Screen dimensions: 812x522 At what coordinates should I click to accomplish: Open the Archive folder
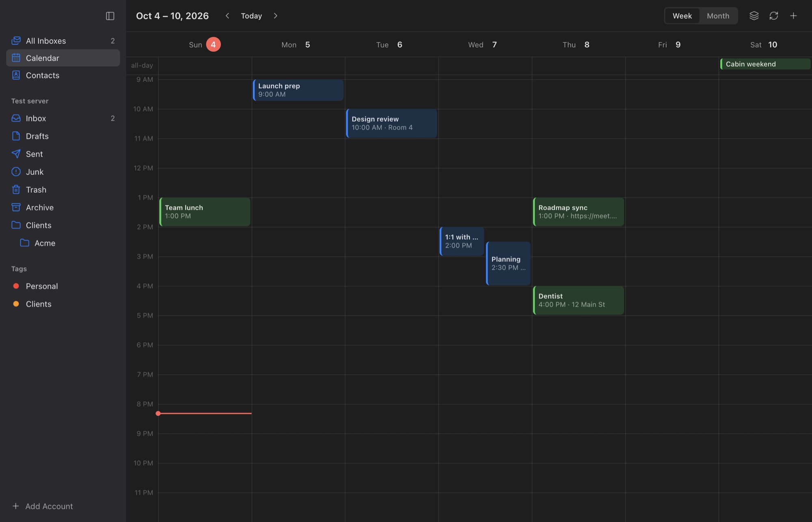pos(63,207)
